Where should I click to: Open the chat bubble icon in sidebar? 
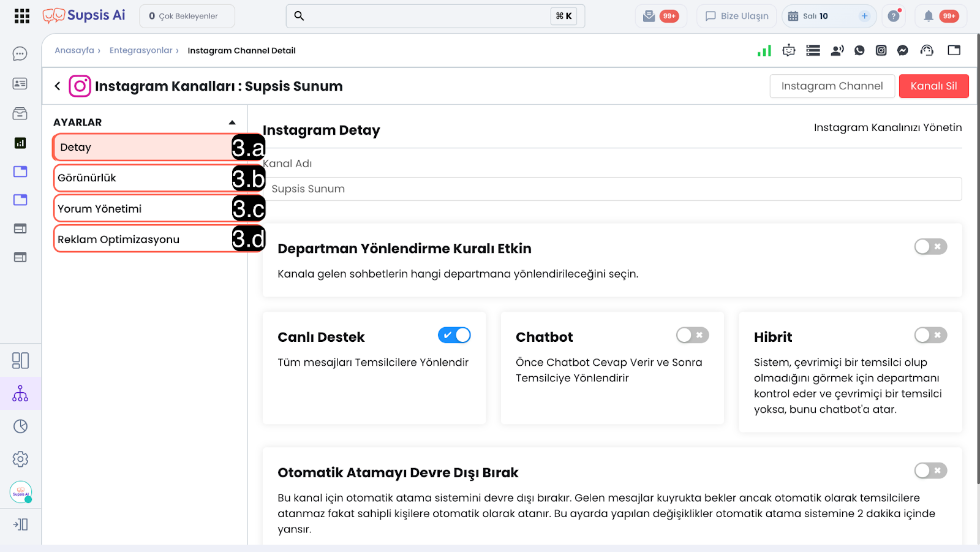point(20,54)
